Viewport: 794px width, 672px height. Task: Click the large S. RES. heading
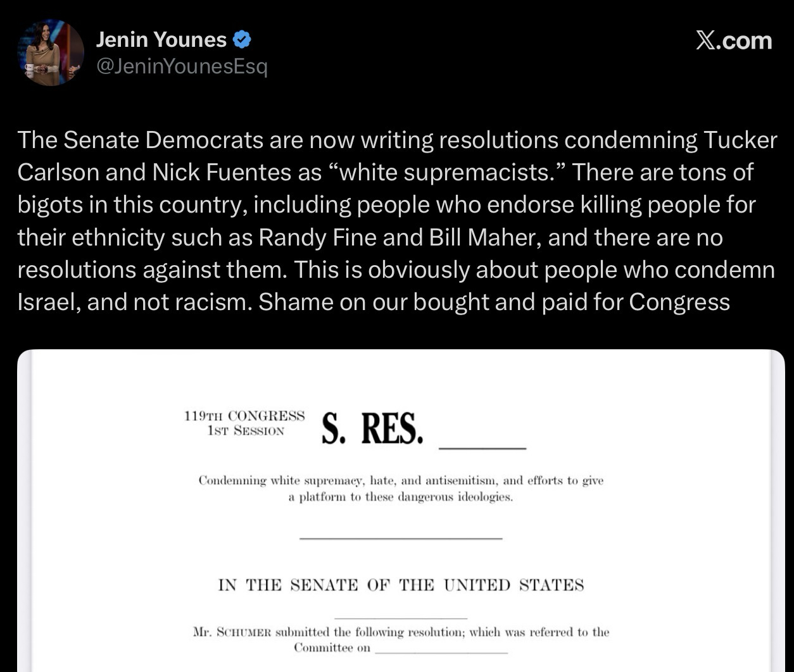coord(372,428)
